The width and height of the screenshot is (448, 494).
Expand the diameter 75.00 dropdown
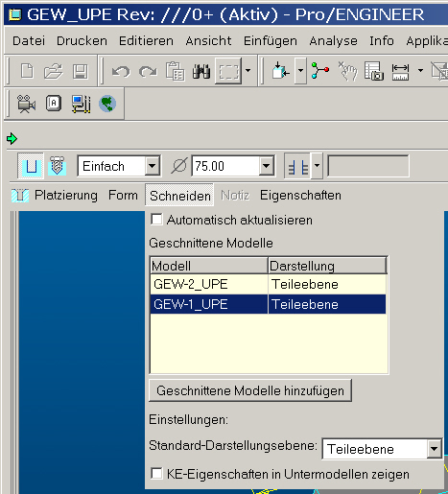[266, 166]
